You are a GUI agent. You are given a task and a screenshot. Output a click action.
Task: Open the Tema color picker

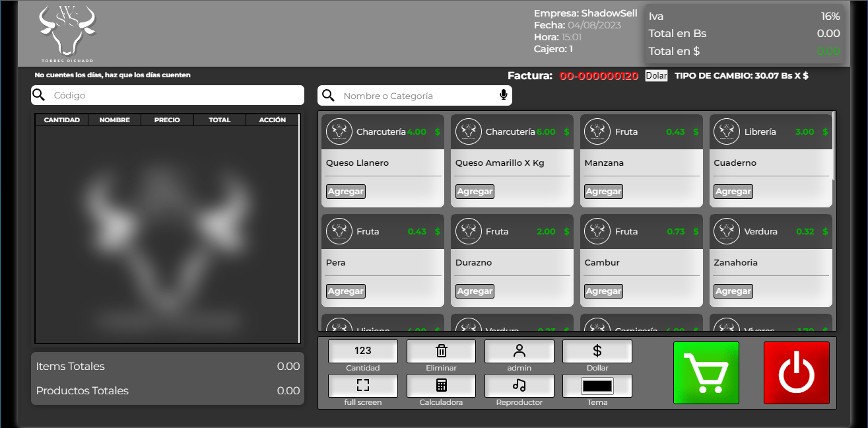[597, 386]
